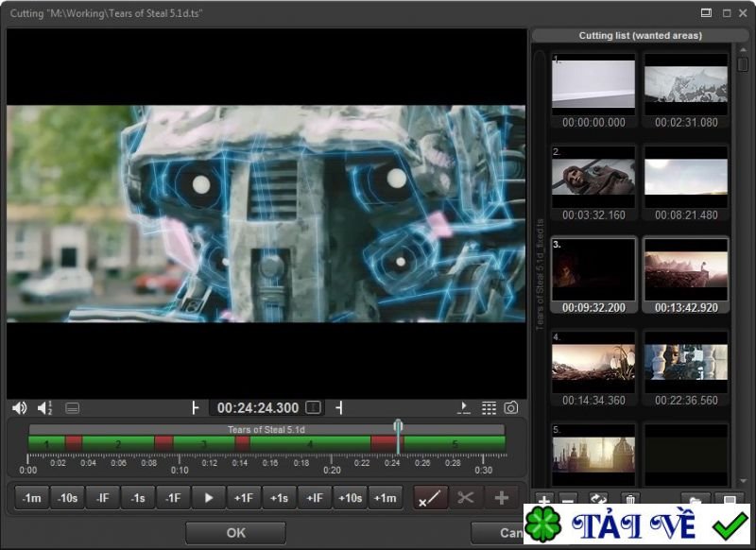Open the thumbnail grid view icon
756x550 pixels.
(489, 408)
